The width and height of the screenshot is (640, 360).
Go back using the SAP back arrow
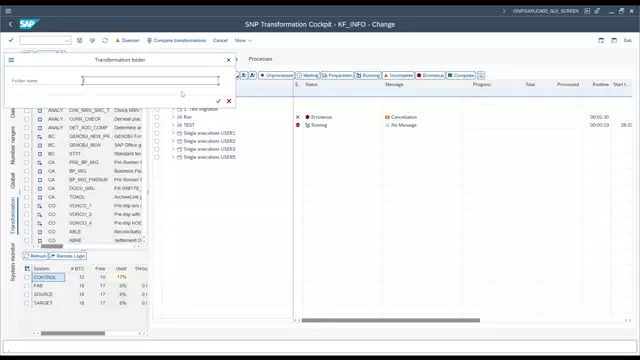11,24
